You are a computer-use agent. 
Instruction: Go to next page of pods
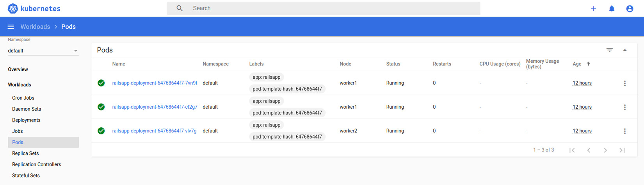coord(605,150)
